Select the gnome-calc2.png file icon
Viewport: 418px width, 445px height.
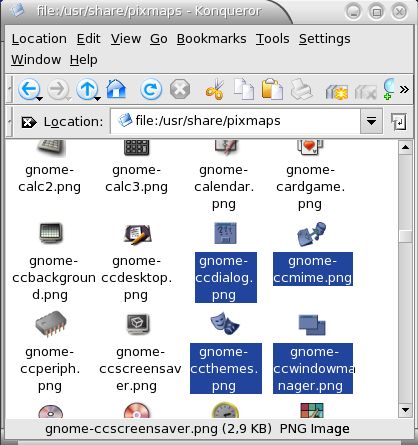point(51,148)
